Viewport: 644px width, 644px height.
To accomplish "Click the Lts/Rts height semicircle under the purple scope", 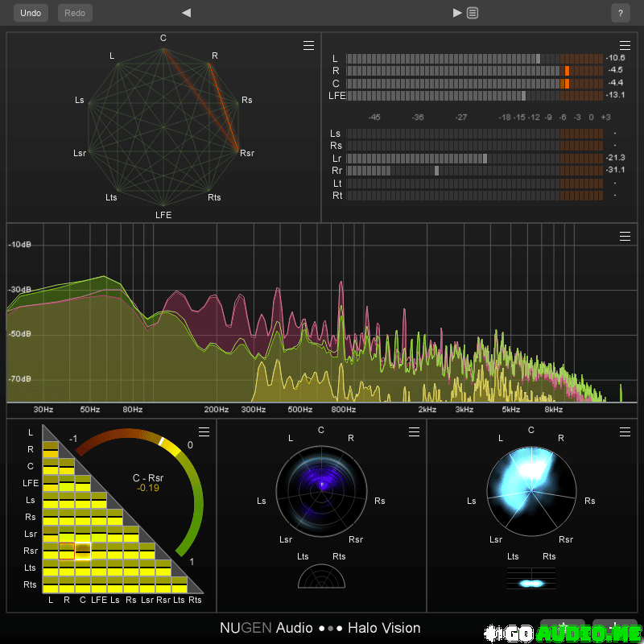I will click(x=321, y=576).
